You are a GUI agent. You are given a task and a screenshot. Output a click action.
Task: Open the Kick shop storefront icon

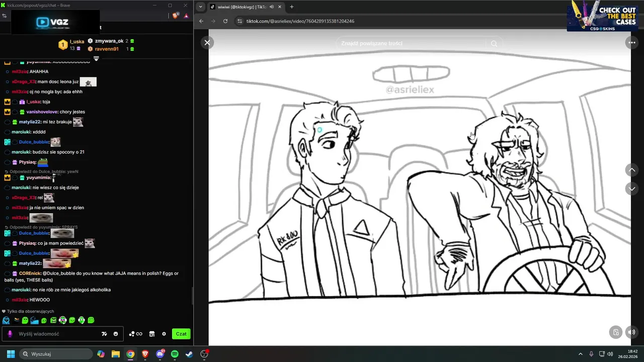pos(151,334)
